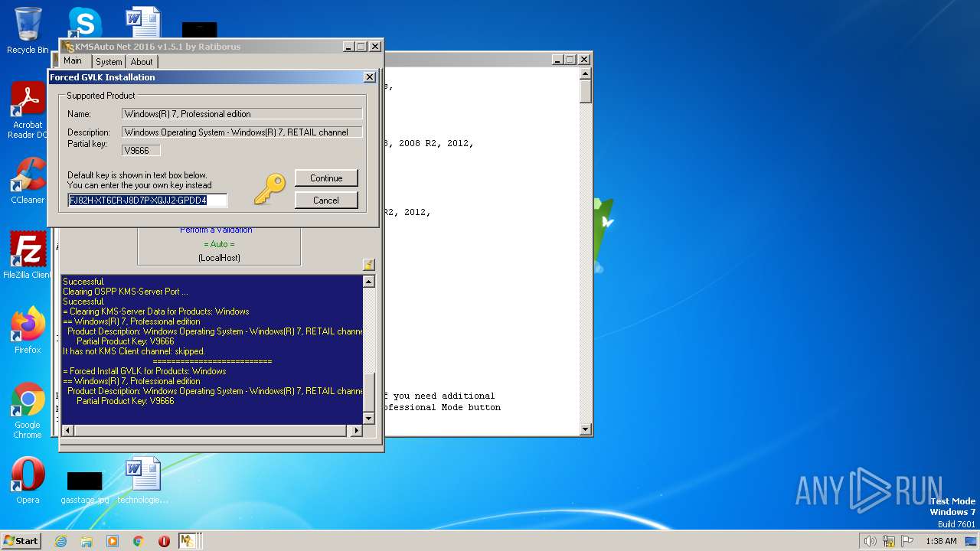Click the system clock showing 1:38 AM
980x551 pixels.
click(x=941, y=541)
